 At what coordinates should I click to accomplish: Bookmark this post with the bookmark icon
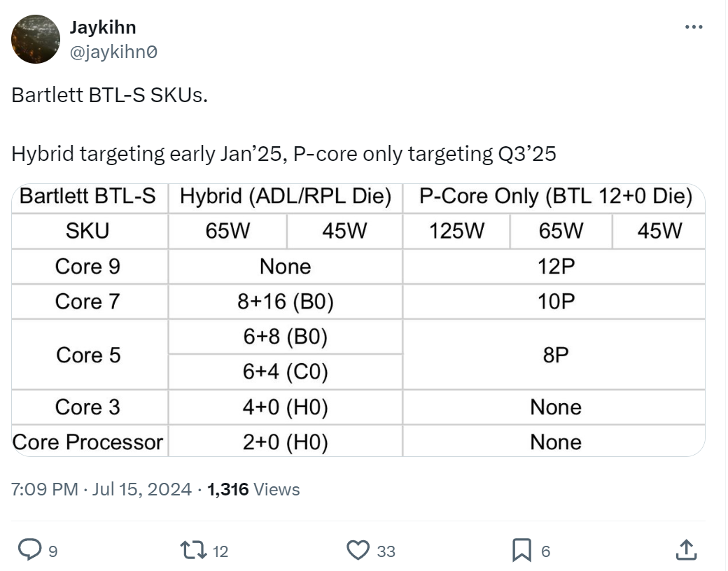pos(521,551)
